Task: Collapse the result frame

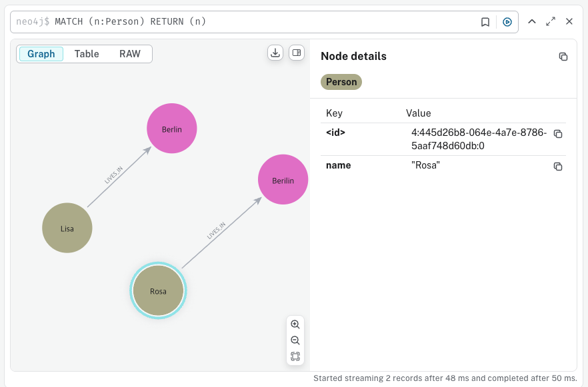Action: [x=532, y=21]
